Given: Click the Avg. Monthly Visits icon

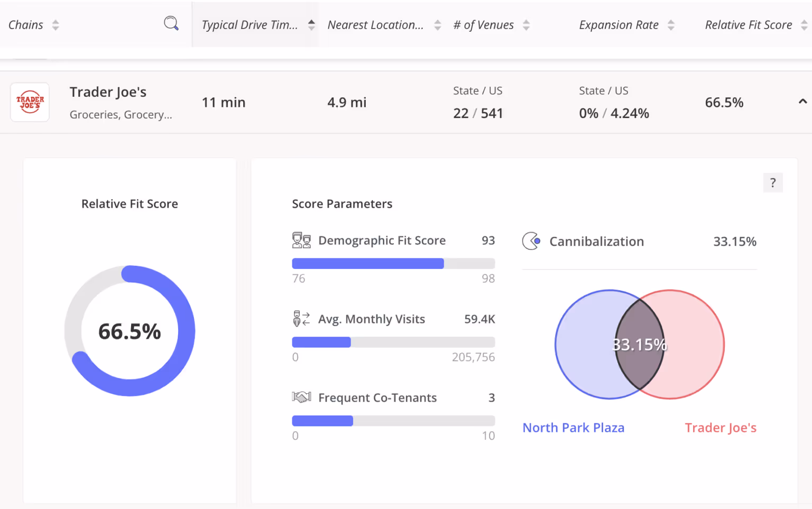Looking at the screenshot, I should tap(301, 319).
